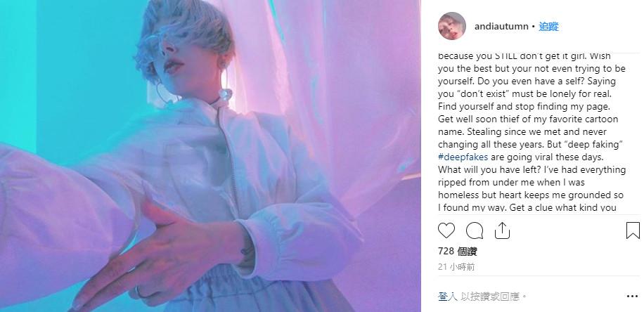Image resolution: width=644 pixels, height=312 pixels.
Task: Open andiautumn's round profile picture
Action: point(452,26)
